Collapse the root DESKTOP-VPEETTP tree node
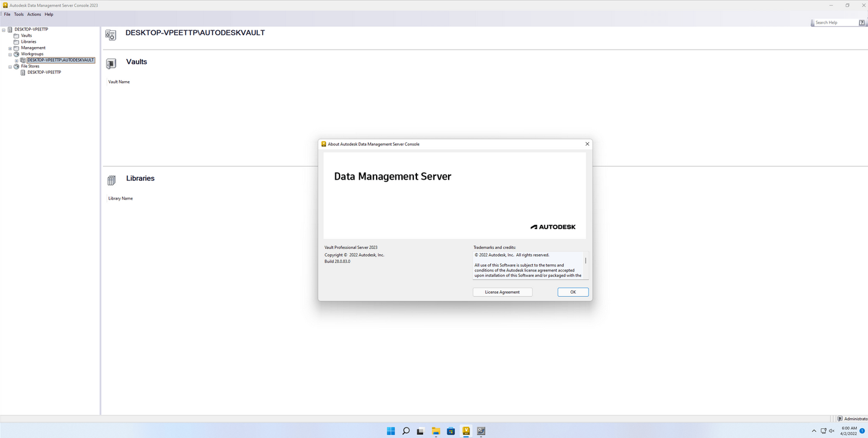Viewport: 868px width, 438px height. (4, 30)
